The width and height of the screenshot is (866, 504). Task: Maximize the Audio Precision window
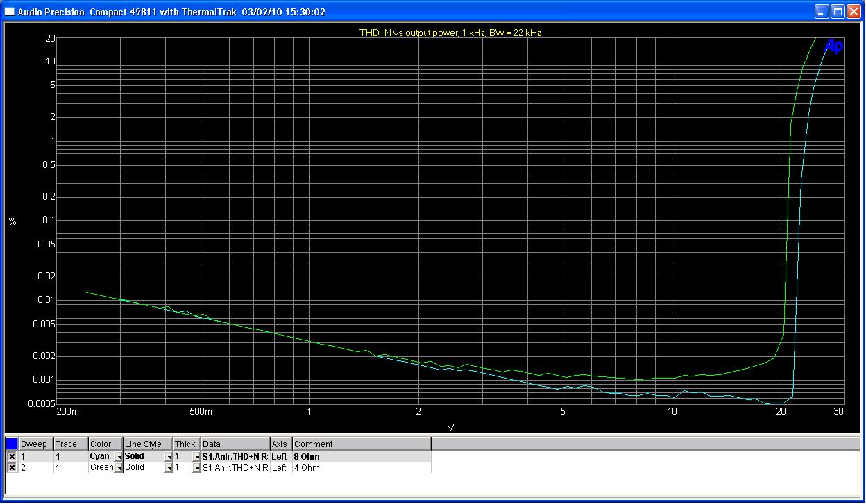[838, 12]
